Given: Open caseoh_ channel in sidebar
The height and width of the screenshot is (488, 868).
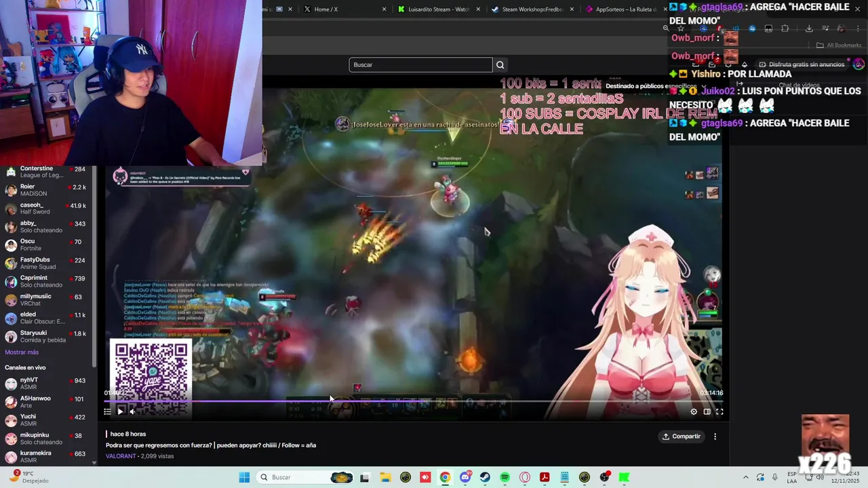Looking at the screenshot, I should [x=46, y=208].
